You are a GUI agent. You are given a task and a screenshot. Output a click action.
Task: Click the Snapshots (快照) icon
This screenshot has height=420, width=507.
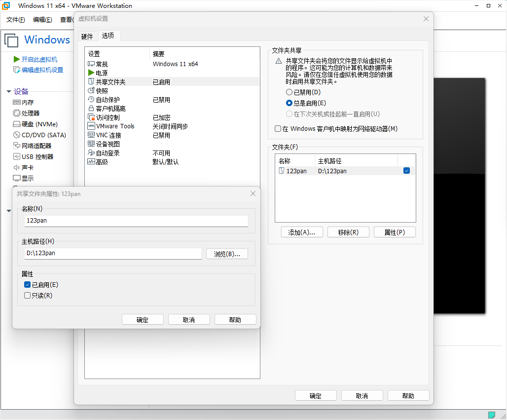coord(91,91)
